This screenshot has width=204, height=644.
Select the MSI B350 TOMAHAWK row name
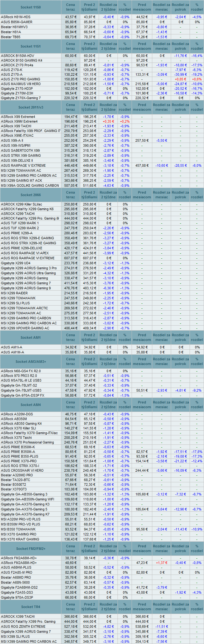pyautogui.click(x=18, y=529)
